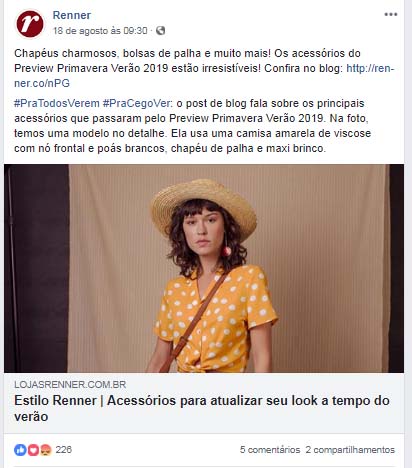Open the model photo link preview
Viewport: 412px width, 468px height.
[204, 268]
